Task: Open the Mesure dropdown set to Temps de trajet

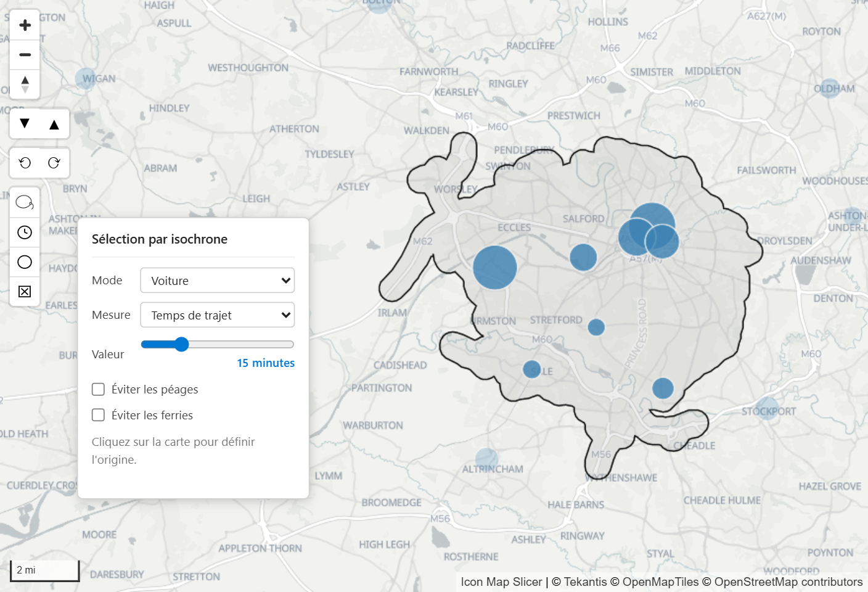Action: [218, 315]
